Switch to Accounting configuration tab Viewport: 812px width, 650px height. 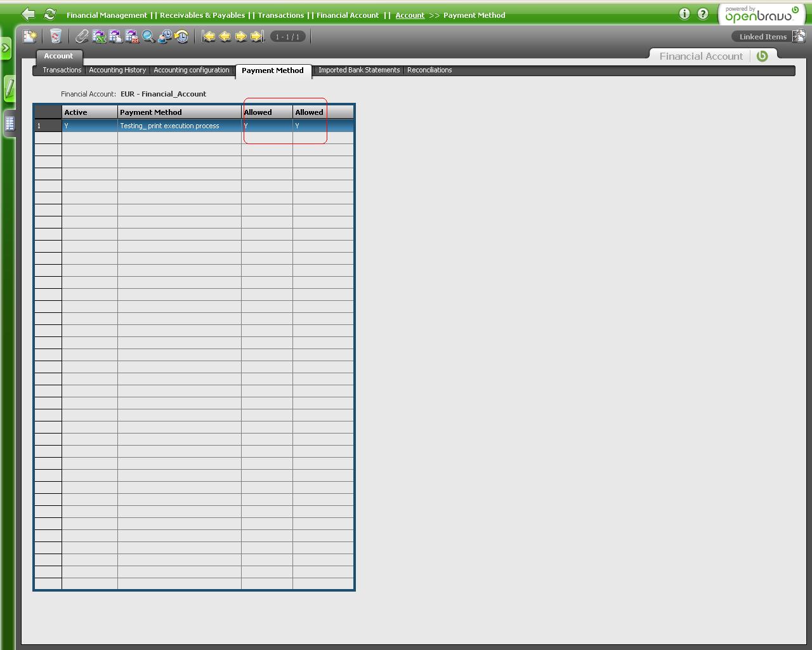click(x=192, y=70)
